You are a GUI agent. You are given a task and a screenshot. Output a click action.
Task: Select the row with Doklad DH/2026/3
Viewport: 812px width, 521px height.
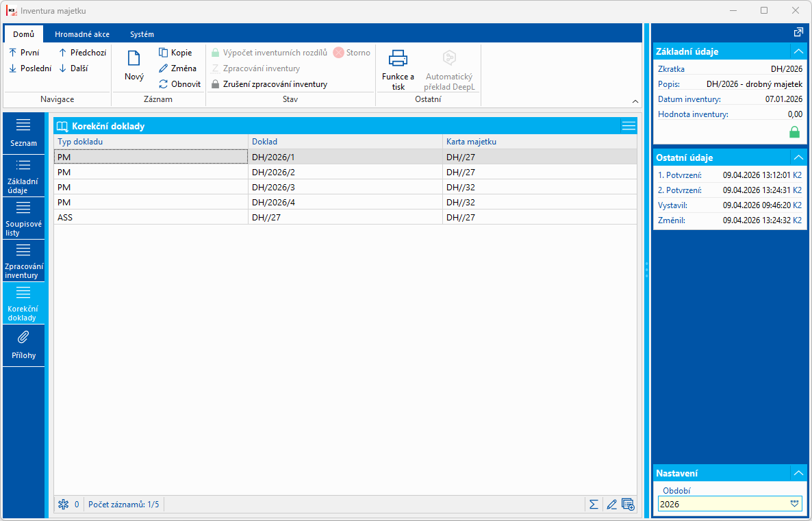tap(346, 187)
